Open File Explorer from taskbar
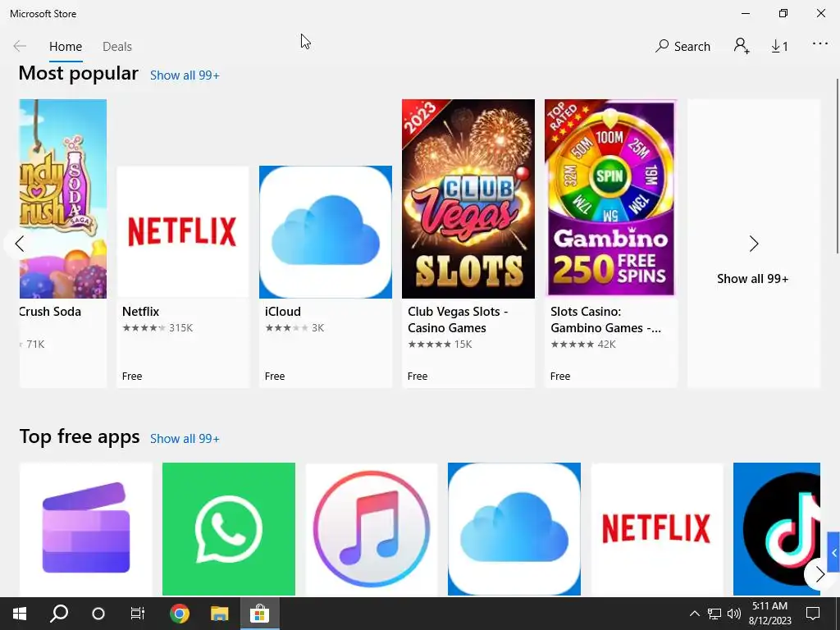 click(219, 614)
